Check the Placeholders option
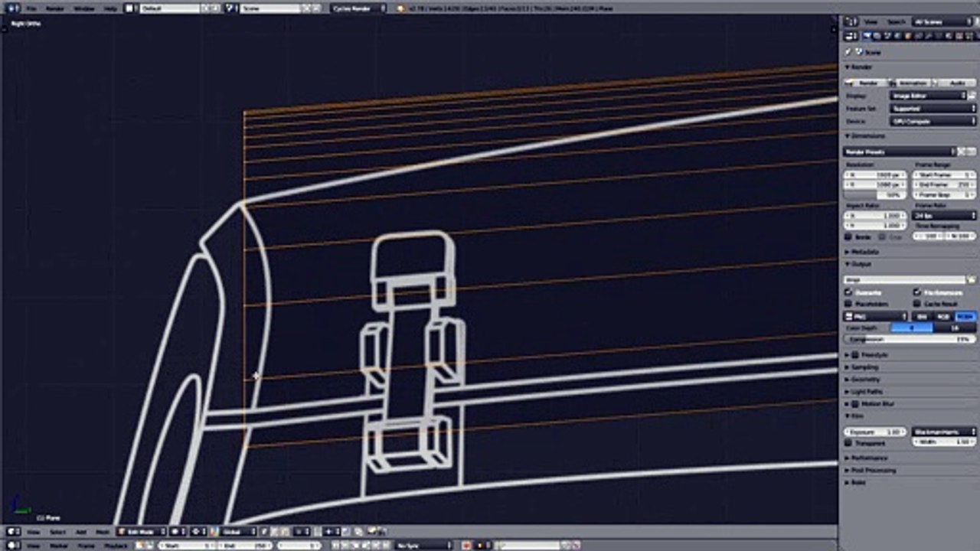Image resolution: width=980 pixels, height=551 pixels. [848, 304]
